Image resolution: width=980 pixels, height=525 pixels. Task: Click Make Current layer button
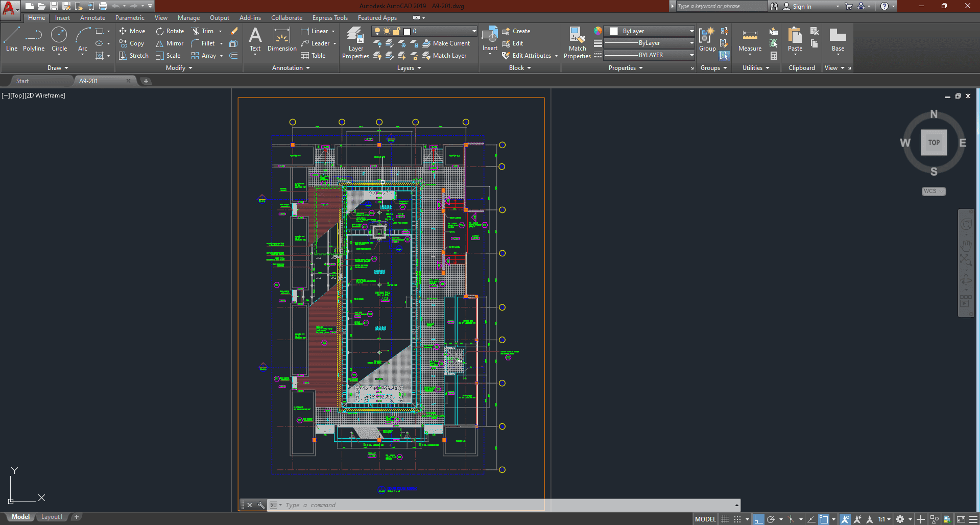446,43
